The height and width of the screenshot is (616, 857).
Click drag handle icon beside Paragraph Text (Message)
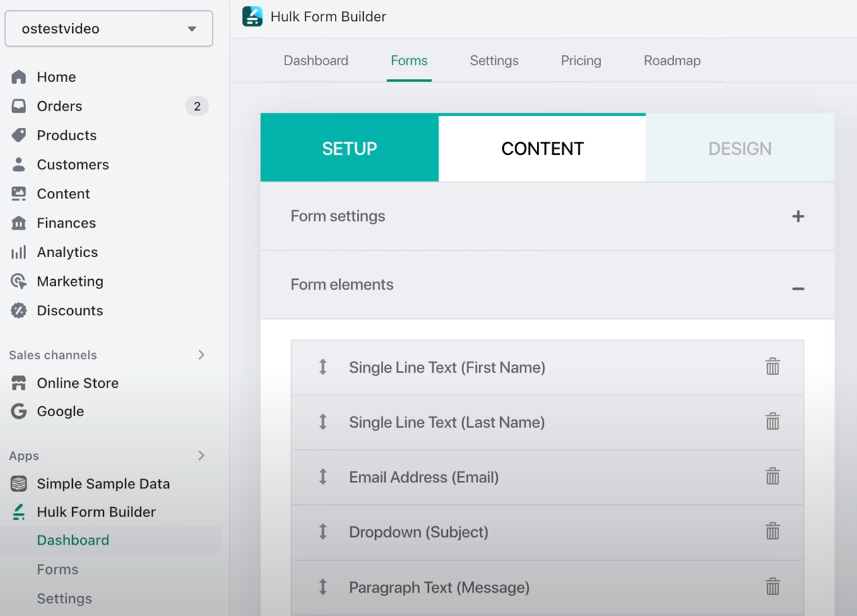coord(323,587)
